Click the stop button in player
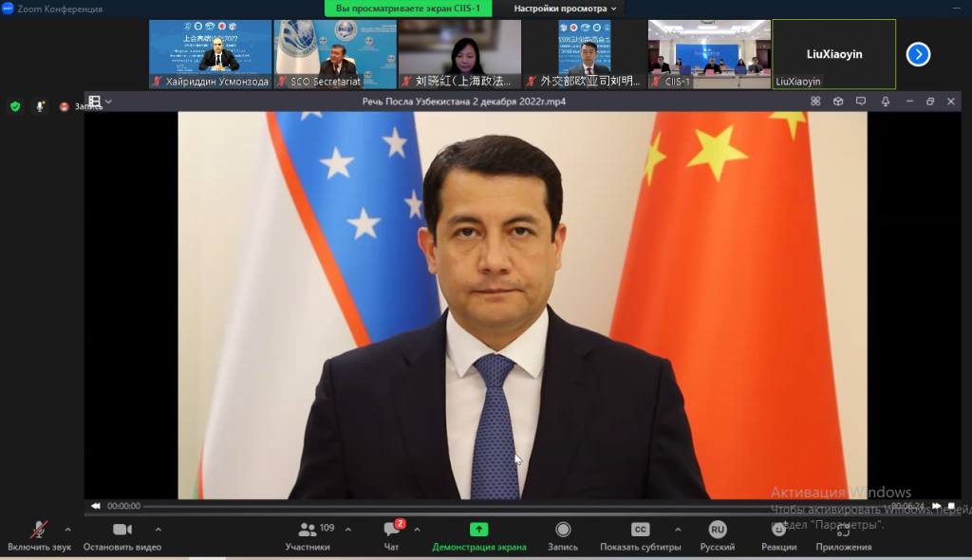The width and height of the screenshot is (972, 560). pyautogui.click(x=951, y=506)
